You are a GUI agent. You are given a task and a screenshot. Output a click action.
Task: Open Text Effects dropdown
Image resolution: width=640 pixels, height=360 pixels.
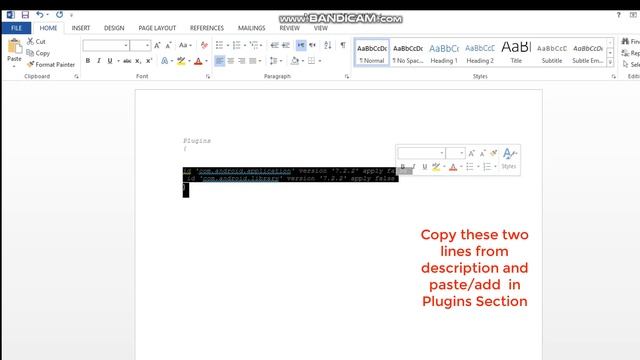(166, 61)
